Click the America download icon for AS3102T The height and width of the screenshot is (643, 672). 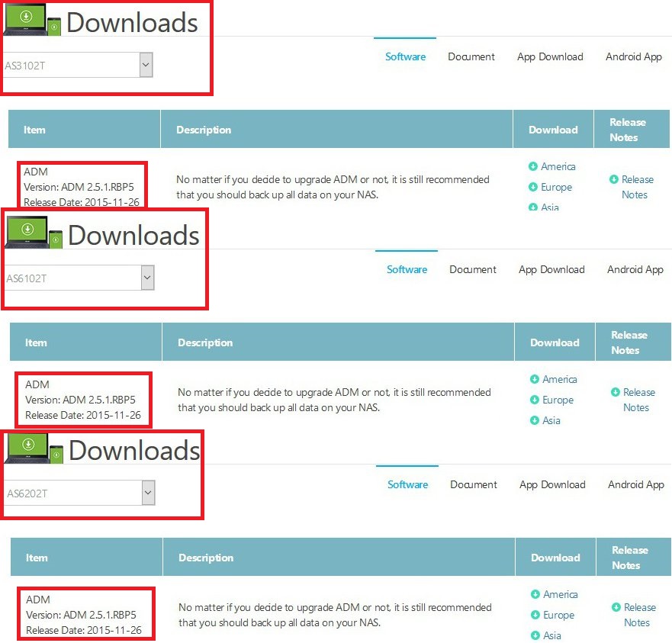(x=532, y=166)
